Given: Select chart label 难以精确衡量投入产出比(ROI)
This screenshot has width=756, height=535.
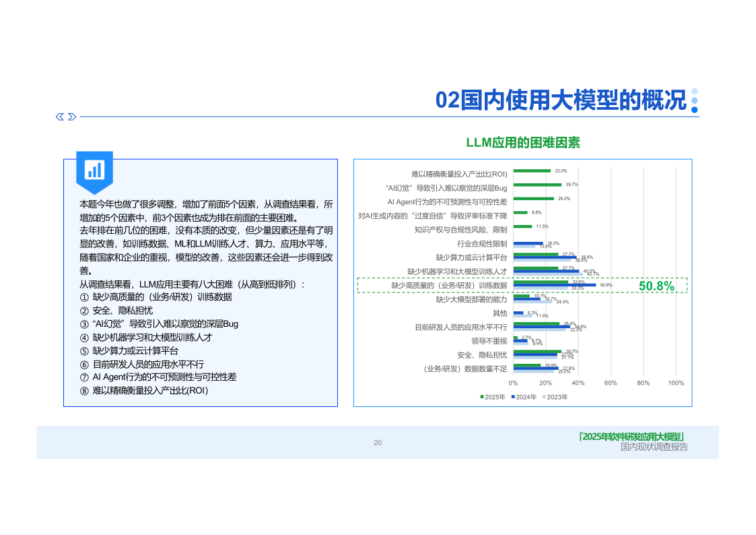Looking at the screenshot, I should pos(459,174).
